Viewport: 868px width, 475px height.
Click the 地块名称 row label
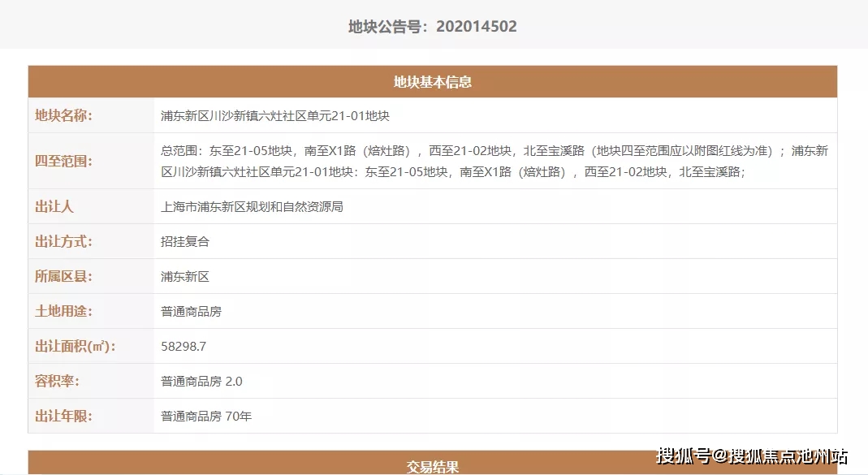pyautogui.click(x=63, y=116)
